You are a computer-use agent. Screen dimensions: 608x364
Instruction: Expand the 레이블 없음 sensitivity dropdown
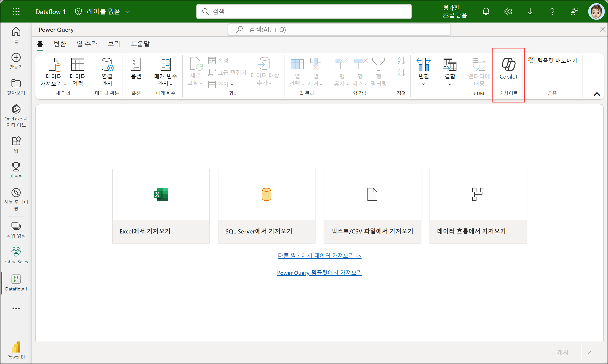pyautogui.click(x=127, y=11)
